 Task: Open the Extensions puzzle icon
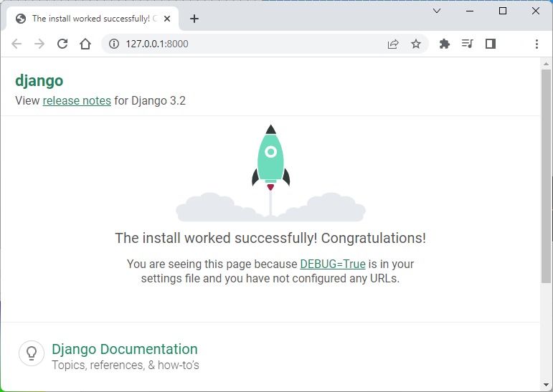coord(445,44)
